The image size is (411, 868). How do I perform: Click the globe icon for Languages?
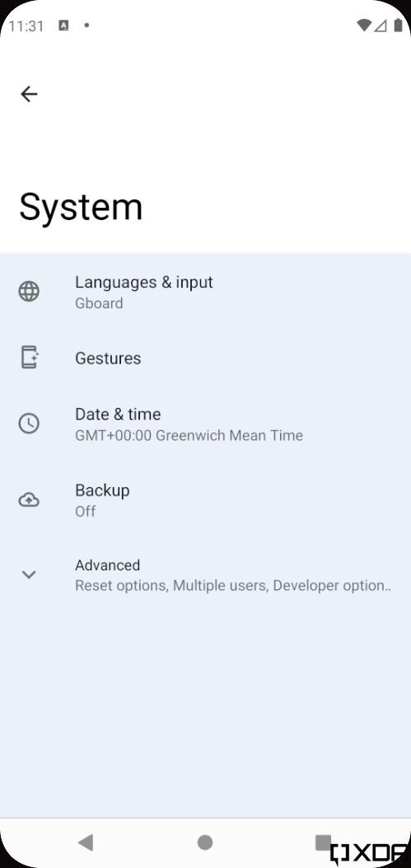pyautogui.click(x=29, y=291)
